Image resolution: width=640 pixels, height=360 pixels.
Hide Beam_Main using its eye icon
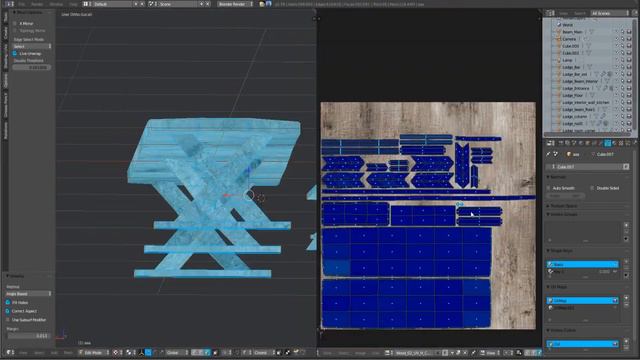click(x=616, y=32)
